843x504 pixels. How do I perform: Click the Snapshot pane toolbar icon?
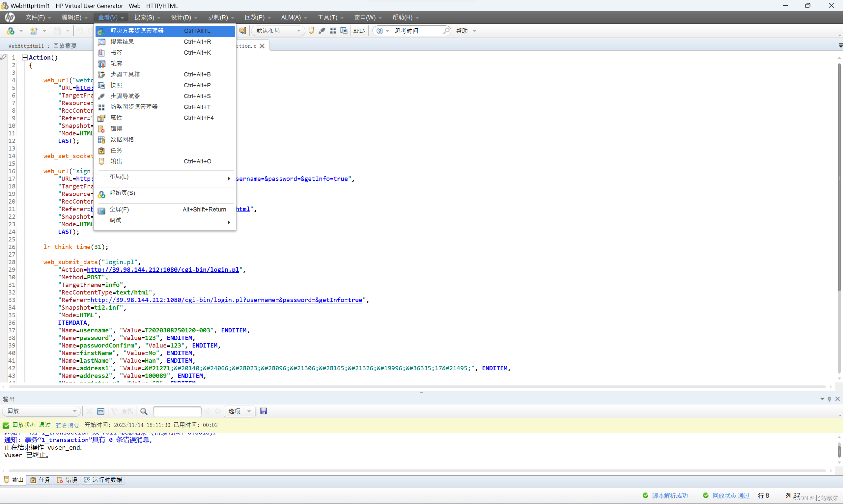(x=344, y=31)
